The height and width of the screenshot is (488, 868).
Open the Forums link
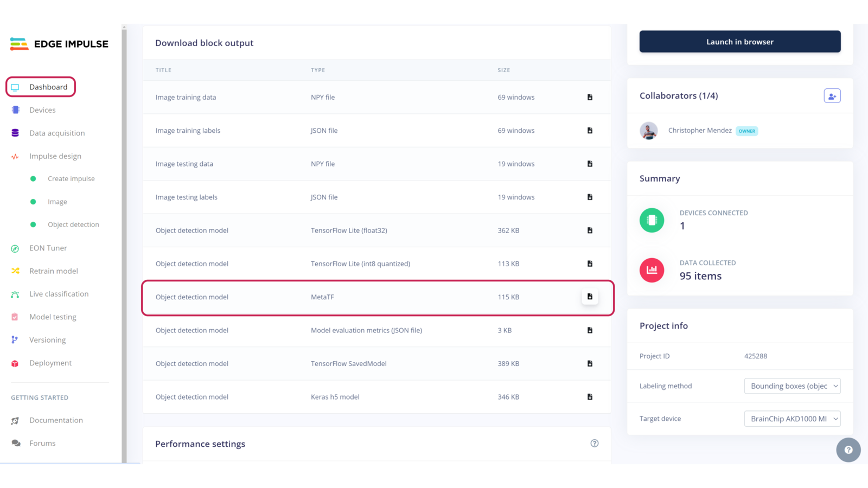coord(42,444)
